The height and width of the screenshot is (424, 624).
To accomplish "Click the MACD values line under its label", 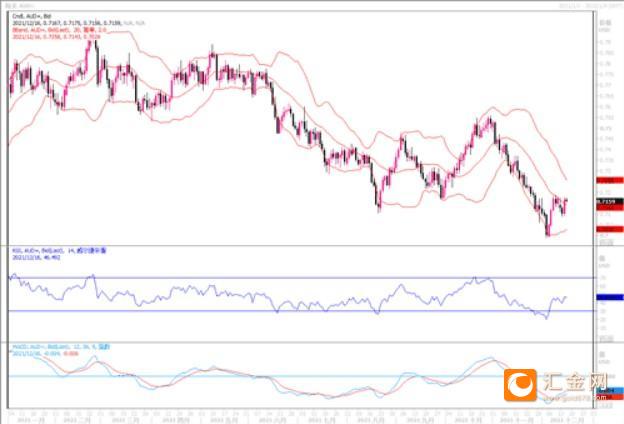I will (45, 354).
